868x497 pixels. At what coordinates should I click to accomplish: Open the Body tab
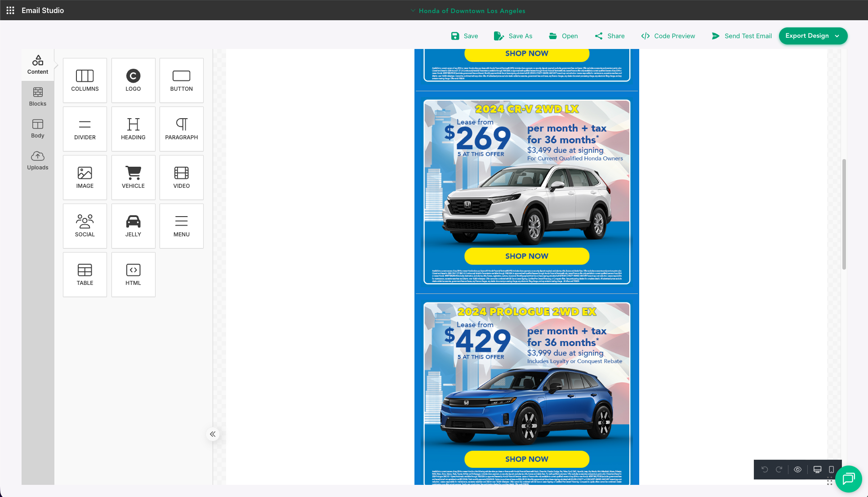pyautogui.click(x=38, y=129)
